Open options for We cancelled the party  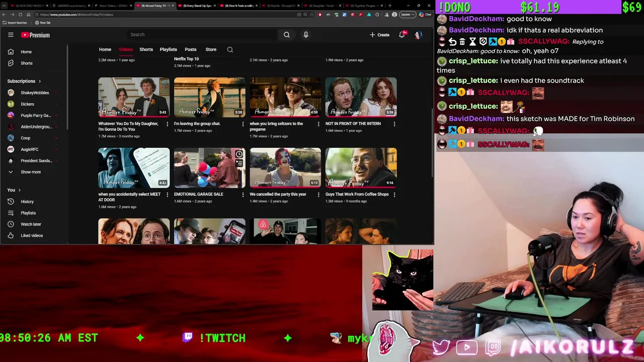[x=318, y=195]
